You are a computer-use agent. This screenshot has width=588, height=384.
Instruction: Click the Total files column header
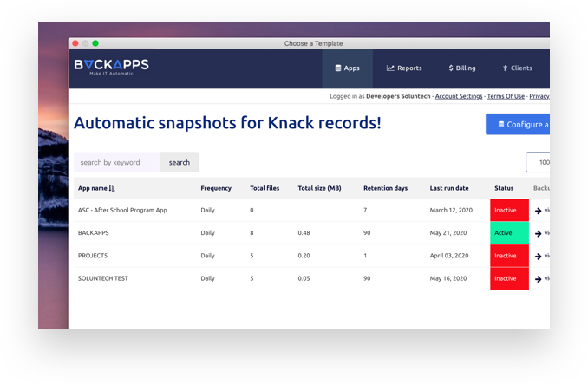pos(265,188)
